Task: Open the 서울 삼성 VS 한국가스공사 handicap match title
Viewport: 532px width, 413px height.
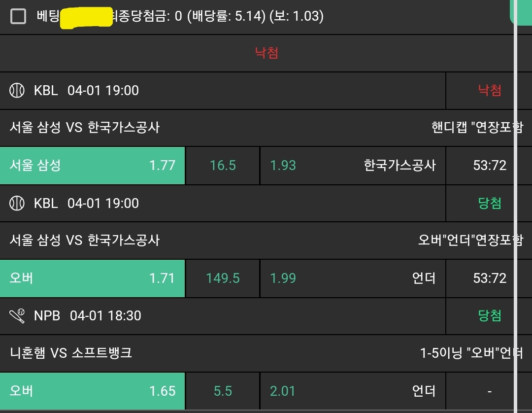Action: click(85, 128)
